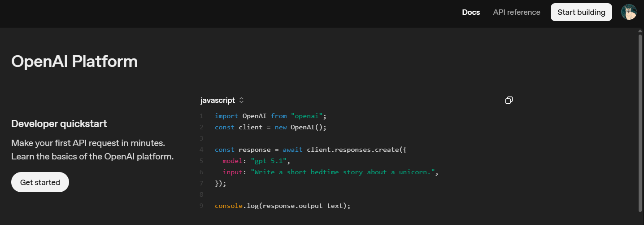Open the user avatar profile menu
Viewport: 644px width, 225px height.
coord(629,12)
